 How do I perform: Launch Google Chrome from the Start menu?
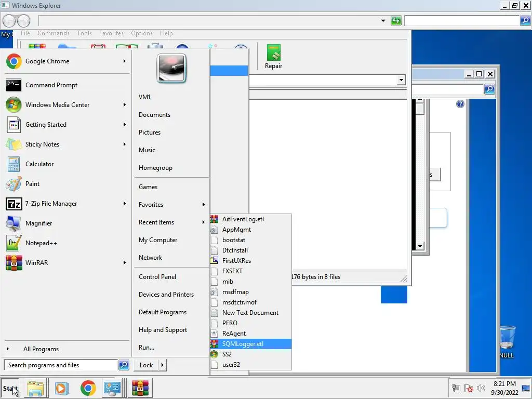(x=47, y=61)
